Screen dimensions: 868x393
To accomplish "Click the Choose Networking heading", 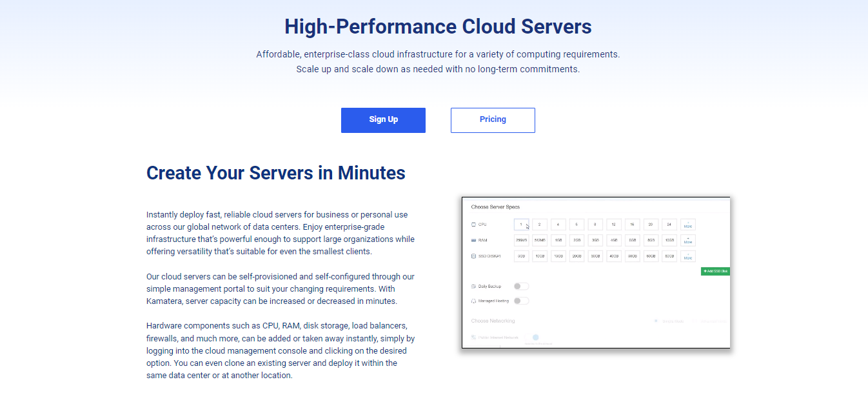I will [x=493, y=321].
